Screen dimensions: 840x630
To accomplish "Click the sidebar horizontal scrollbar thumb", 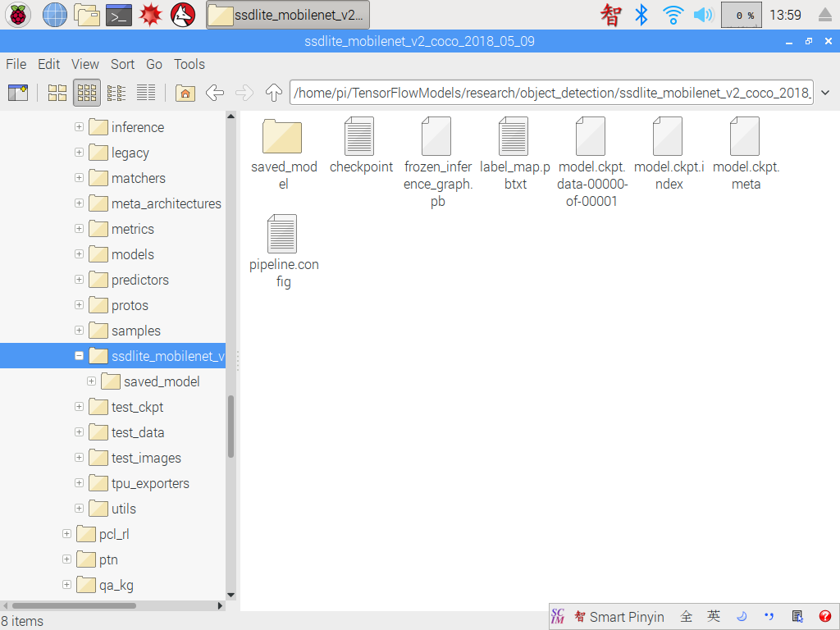I will tap(74, 606).
